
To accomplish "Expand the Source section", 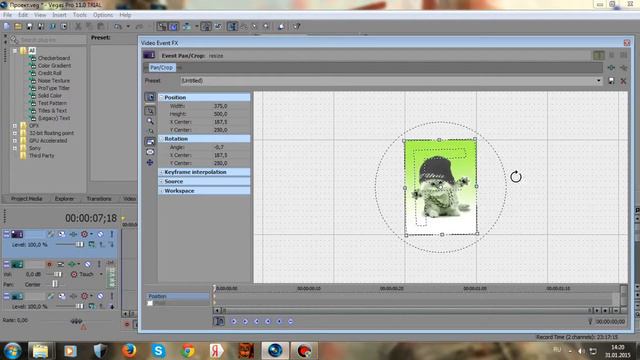I will (x=162, y=181).
